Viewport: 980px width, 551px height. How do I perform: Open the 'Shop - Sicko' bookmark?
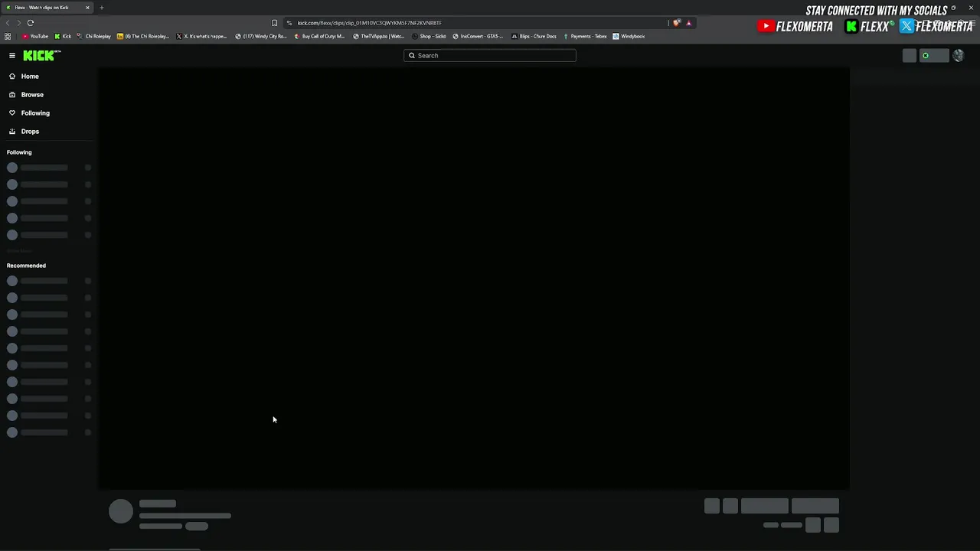click(x=429, y=36)
